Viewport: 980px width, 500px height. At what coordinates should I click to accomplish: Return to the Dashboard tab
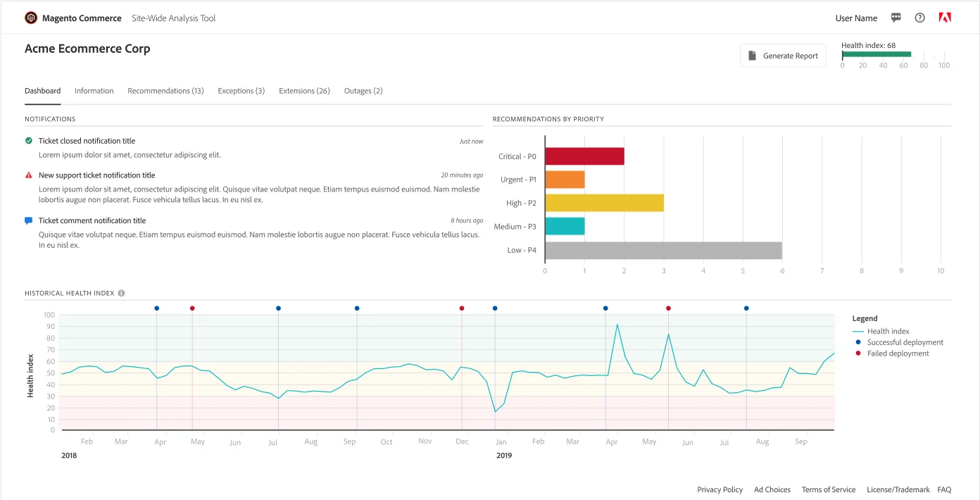tap(42, 90)
